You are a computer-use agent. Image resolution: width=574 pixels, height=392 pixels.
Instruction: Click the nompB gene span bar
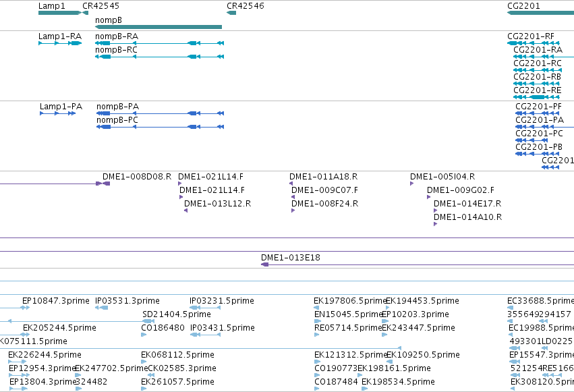(x=159, y=27)
